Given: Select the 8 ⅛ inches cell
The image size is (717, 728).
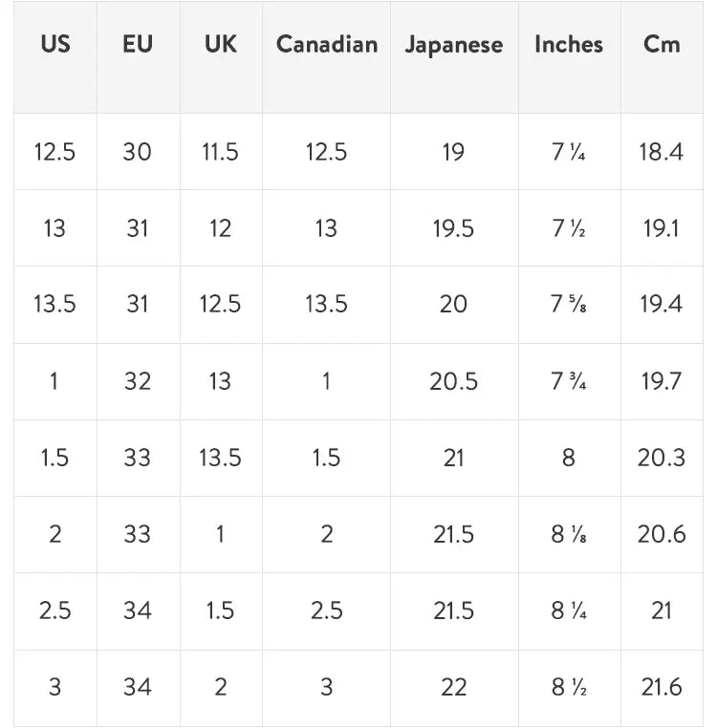Looking at the screenshot, I should (x=569, y=534).
